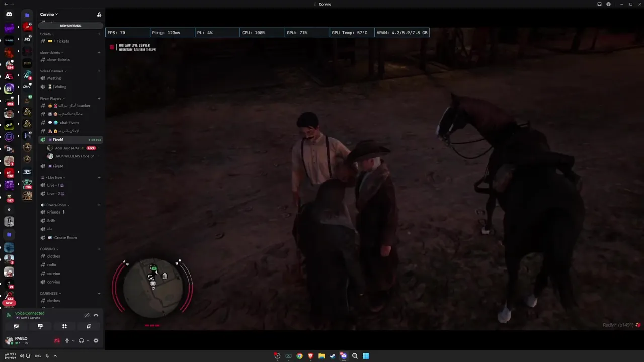The image size is (644, 362).
Task: Open Twitch logo server icon
Action: (x=9, y=137)
